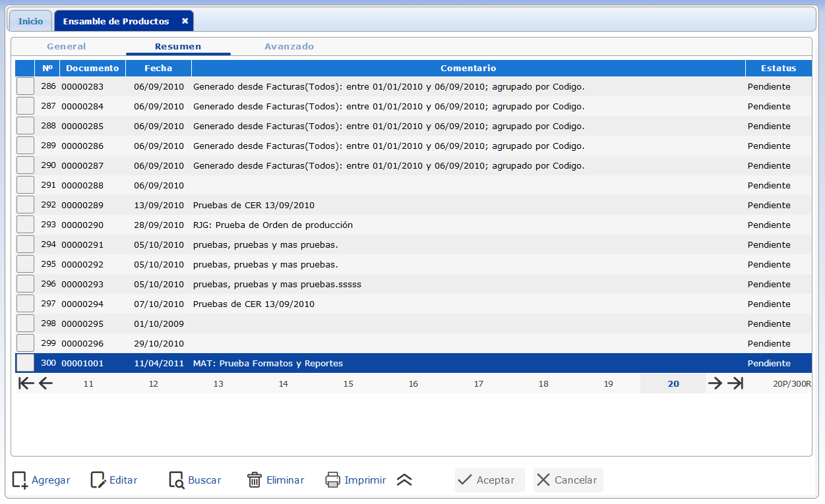Image resolution: width=825 pixels, height=504 pixels.
Task: Expand the double chevron next to Imprimir
Action: (x=404, y=480)
